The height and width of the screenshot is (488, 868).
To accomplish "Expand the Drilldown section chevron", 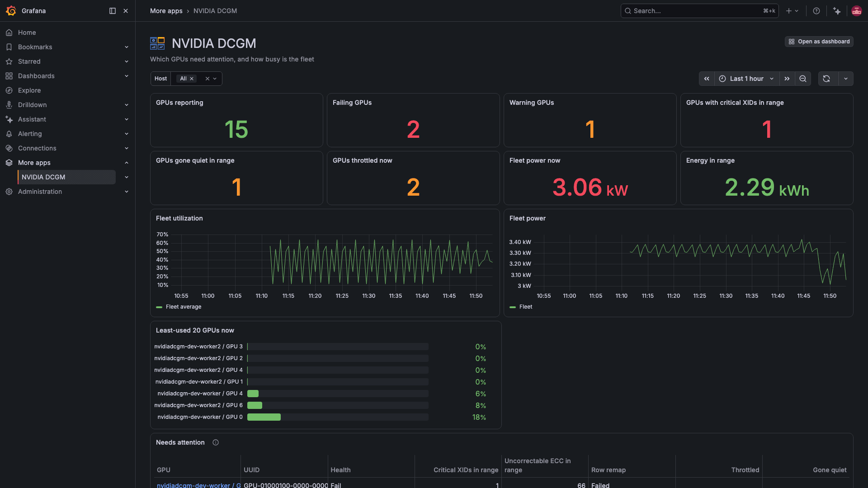I will (x=127, y=105).
